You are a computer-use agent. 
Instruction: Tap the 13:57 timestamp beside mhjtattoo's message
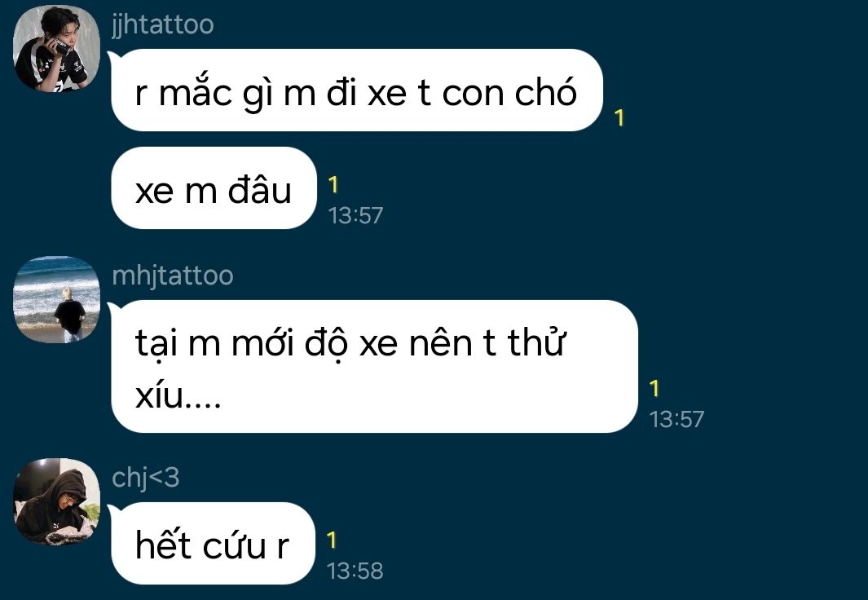676,419
